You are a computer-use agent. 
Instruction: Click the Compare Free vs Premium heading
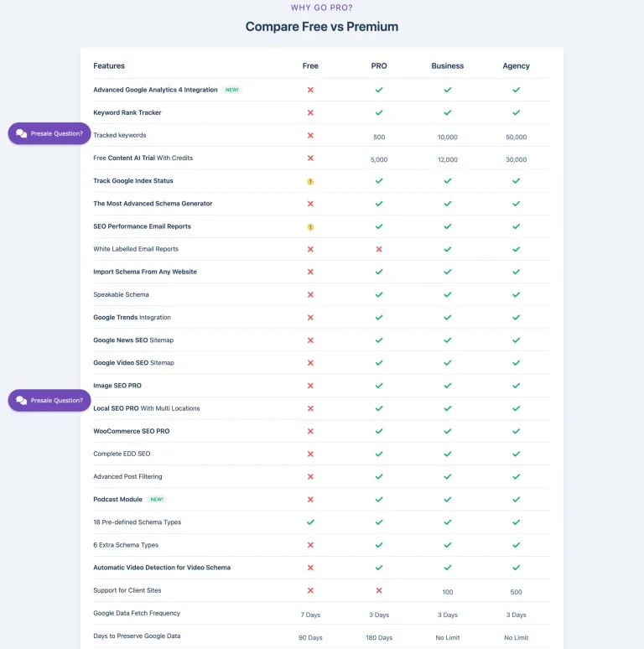(x=322, y=27)
